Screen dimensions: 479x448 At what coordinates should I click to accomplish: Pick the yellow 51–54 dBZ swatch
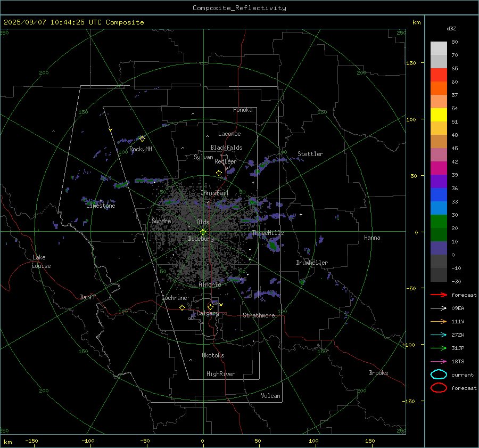coord(439,115)
